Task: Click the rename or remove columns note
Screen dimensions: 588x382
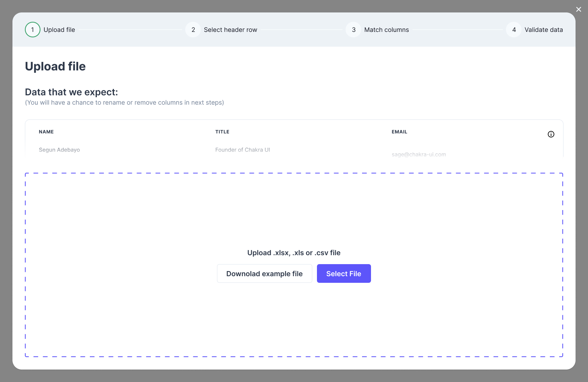Action: (124, 103)
